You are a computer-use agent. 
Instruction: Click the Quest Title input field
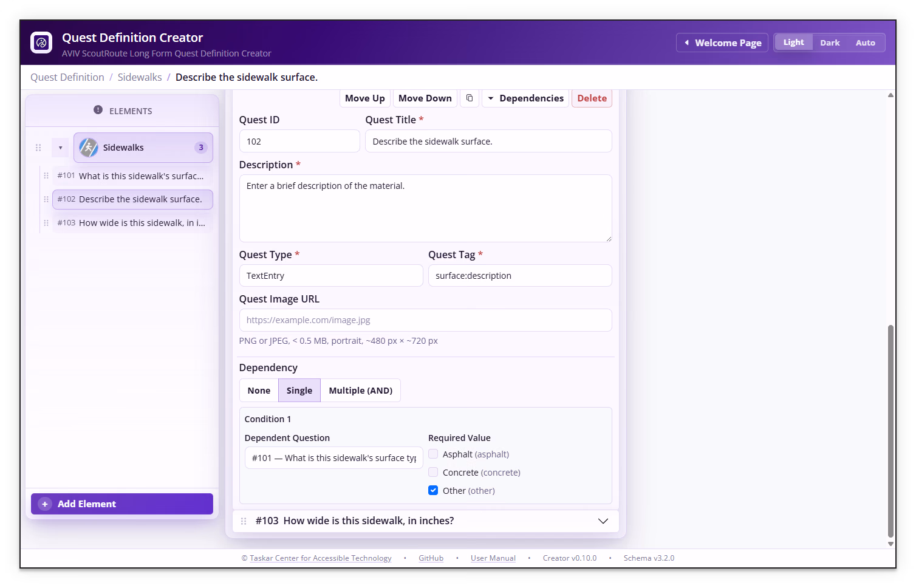tap(488, 141)
